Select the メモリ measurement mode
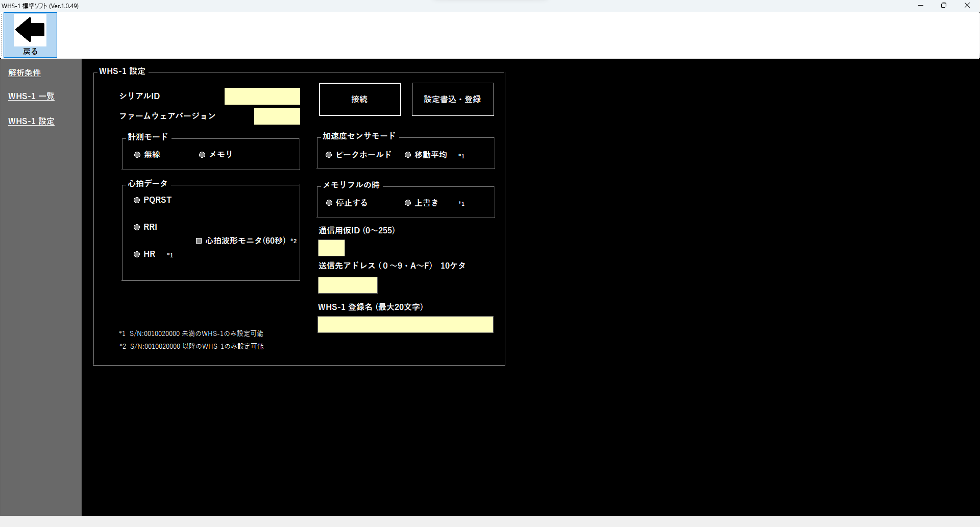 (202, 155)
